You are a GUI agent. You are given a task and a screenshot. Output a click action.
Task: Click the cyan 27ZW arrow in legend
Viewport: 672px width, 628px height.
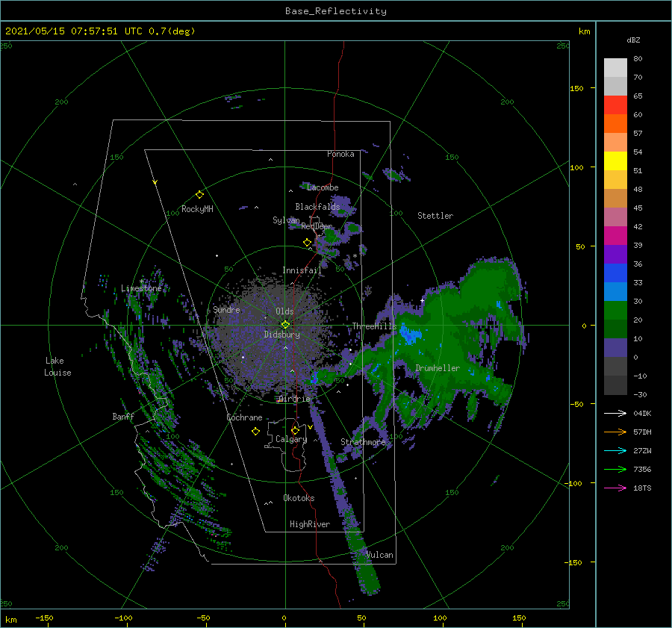click(615, 450)
